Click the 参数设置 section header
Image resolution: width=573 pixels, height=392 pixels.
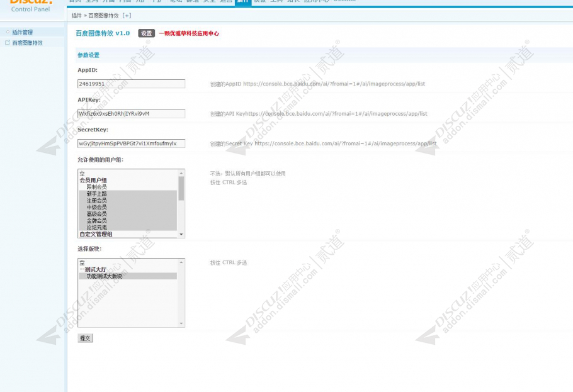click(88, 55)
